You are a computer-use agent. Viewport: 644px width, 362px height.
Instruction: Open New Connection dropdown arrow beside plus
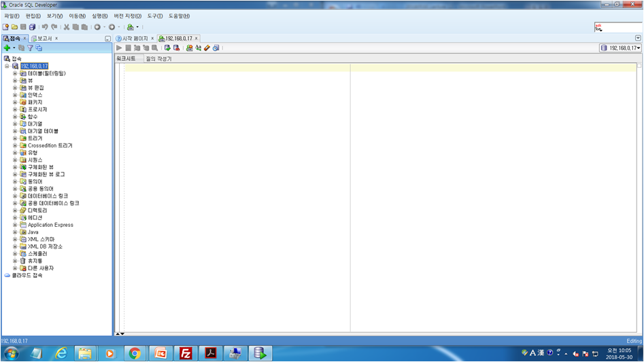(14, 48)
